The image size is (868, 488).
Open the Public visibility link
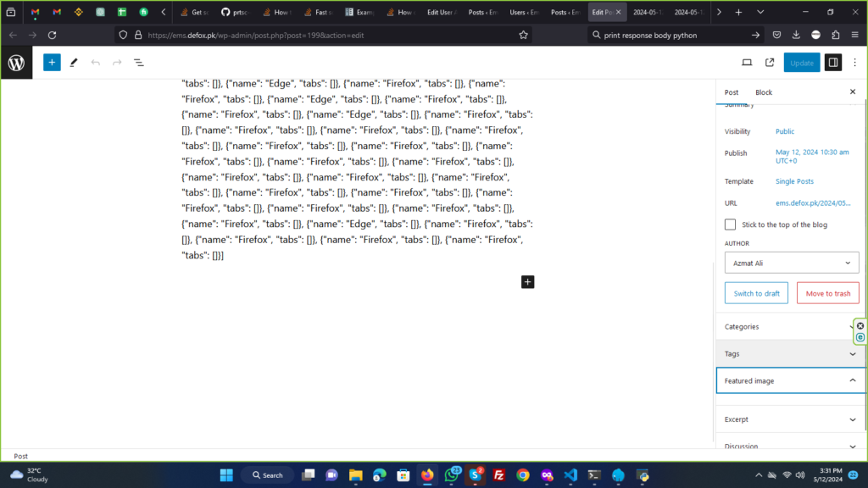click(x=785, y=131)
